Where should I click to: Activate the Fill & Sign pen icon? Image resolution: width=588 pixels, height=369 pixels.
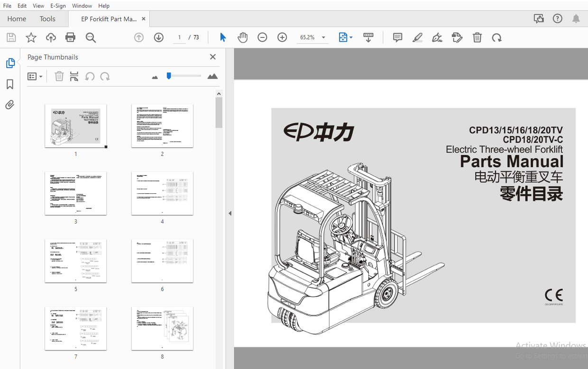coord(437,37)
